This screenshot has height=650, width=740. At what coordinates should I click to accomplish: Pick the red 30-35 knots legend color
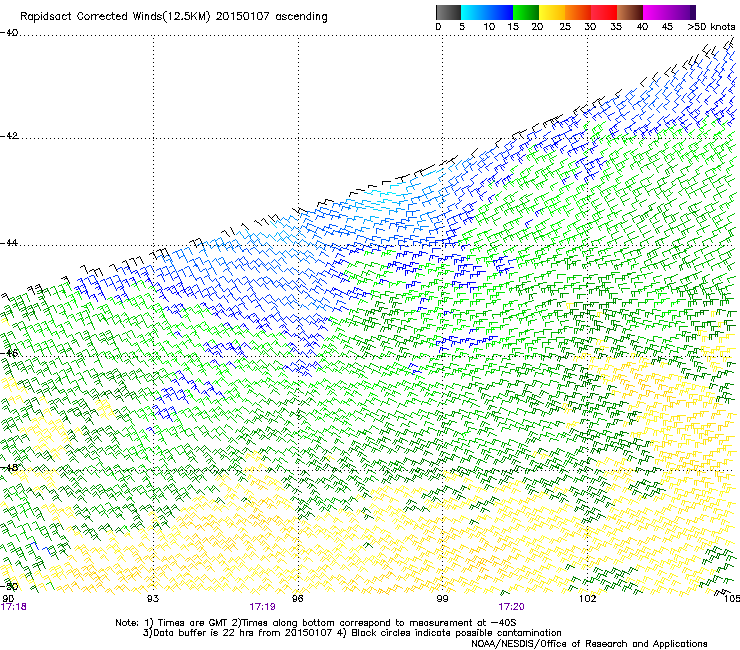tap(604, 12)
